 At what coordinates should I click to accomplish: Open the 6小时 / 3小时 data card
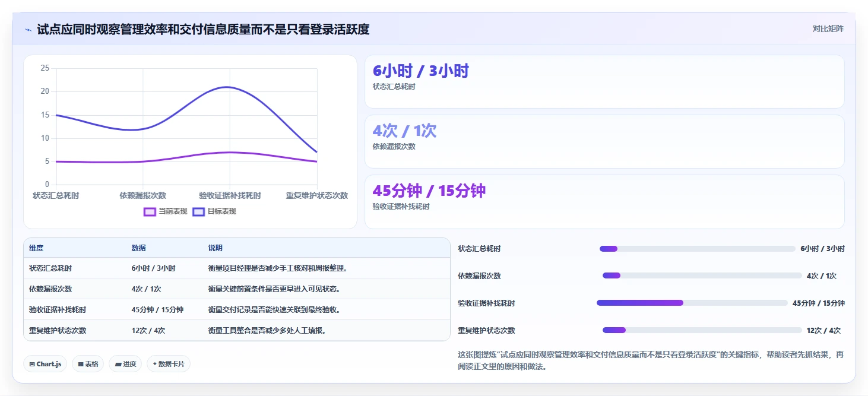click(604, 82)
